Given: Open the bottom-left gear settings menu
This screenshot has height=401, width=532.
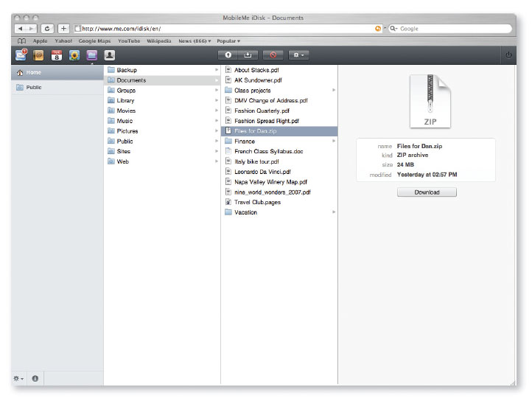Looking at the screenshot, I should coord(18,378).
